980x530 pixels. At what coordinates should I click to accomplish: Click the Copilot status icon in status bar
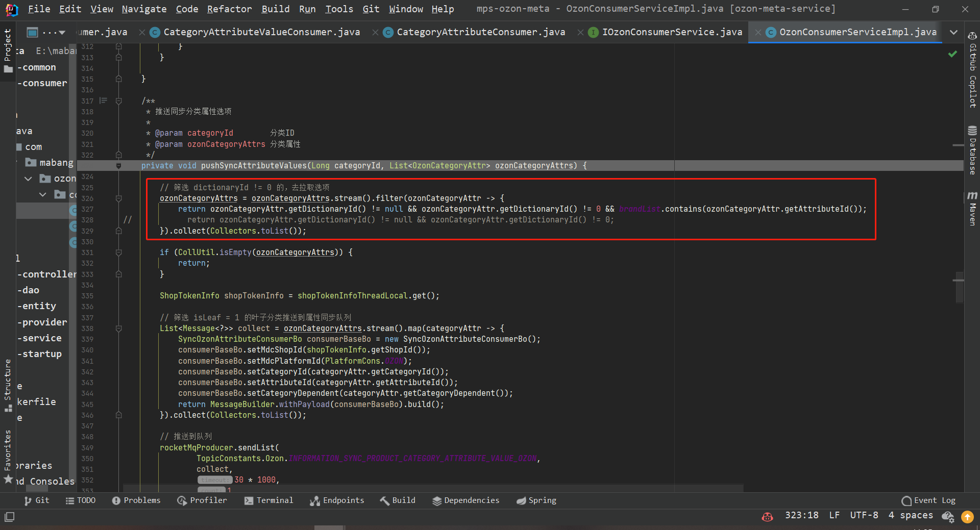point(767,516)
